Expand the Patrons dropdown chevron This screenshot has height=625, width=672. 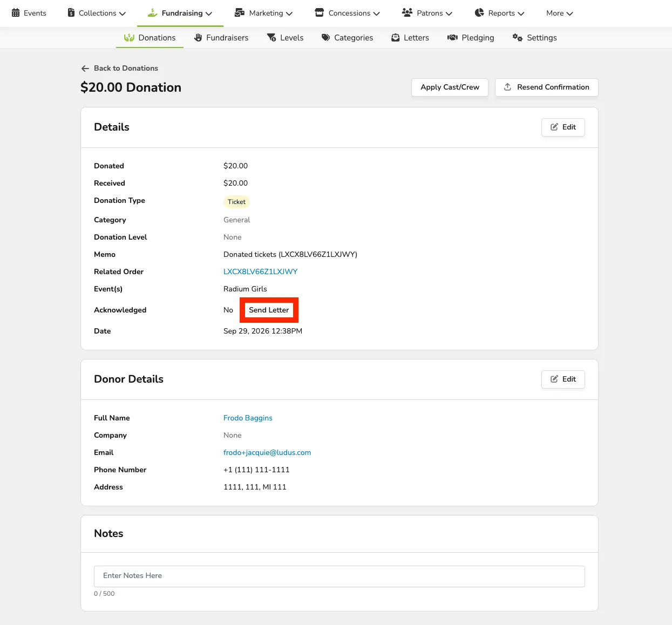449,13
